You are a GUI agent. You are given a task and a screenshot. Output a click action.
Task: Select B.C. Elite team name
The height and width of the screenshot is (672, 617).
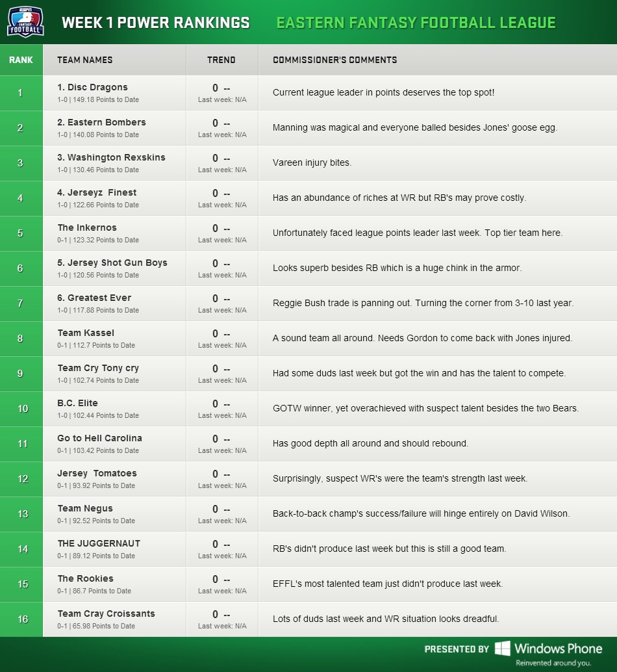point(77,404)
